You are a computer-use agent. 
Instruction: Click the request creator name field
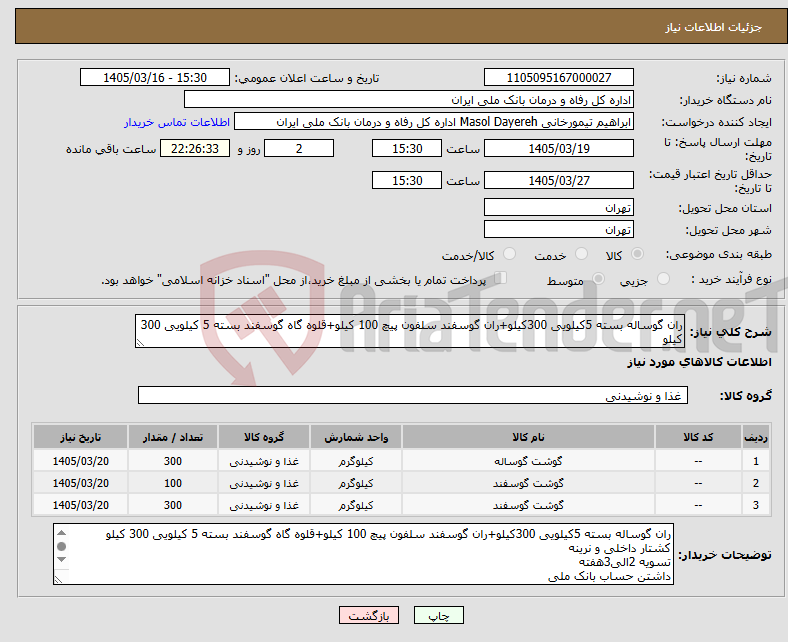[x=434, y=122]
